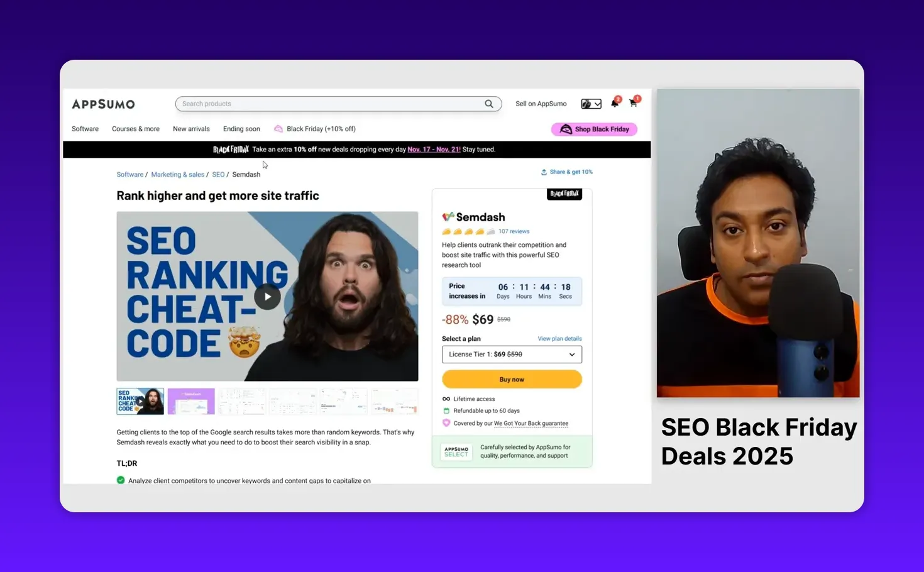Play the SEO Ranking Cheat-Code video
The width and height of the screenshot is (924, 572).
click(267, 297)
